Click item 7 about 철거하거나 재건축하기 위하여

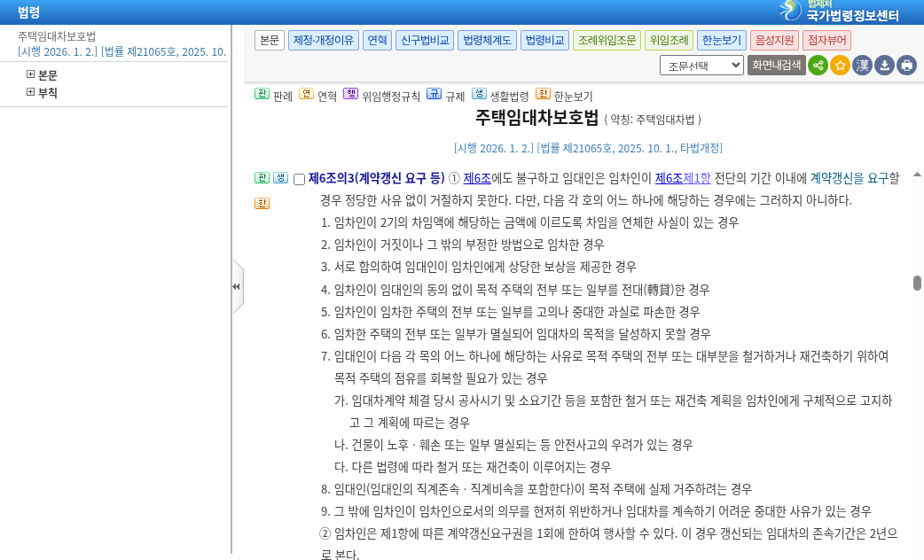[x=605, y=367]
